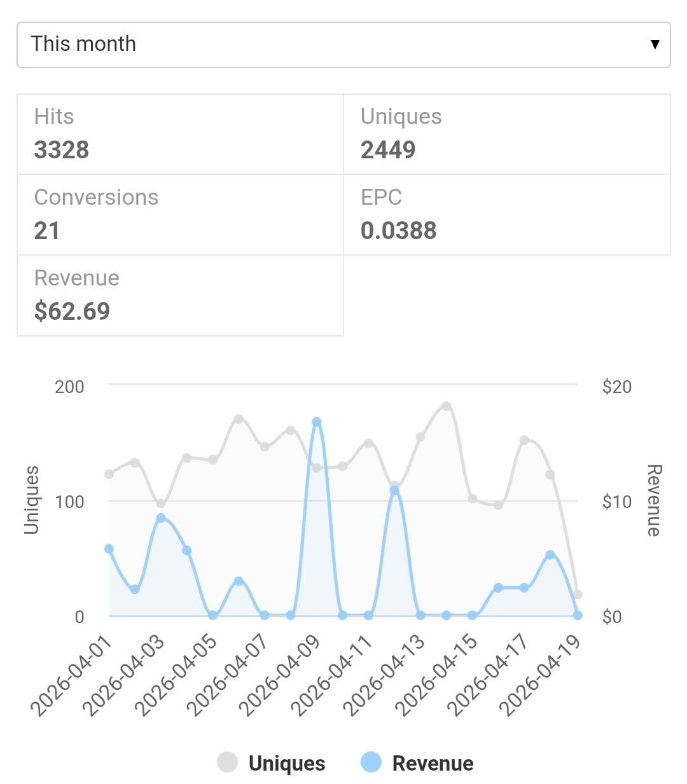Click the Revenue point near the $10 gridline
687x784 pixels.
point(394,490)
